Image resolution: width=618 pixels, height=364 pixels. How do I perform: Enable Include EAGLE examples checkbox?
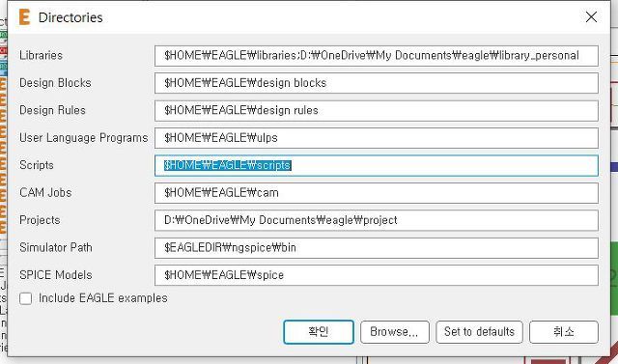point(26,298)
